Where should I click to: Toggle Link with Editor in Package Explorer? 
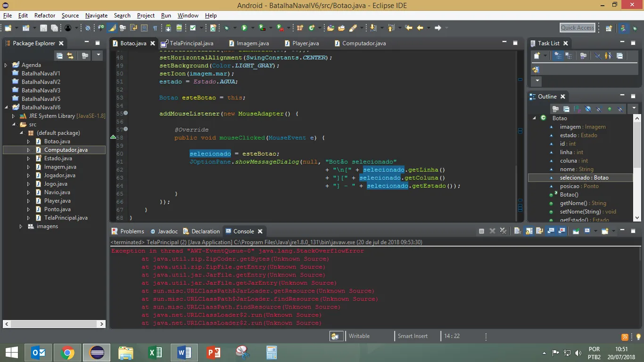[70, 56]
